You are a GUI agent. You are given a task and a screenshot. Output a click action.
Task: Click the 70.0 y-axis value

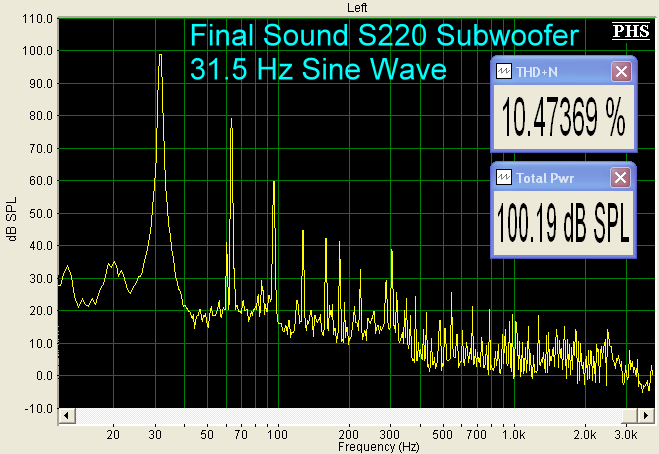41,148
